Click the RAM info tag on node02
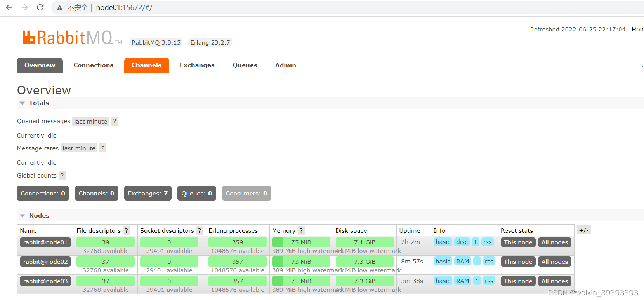 click(463, 262)
